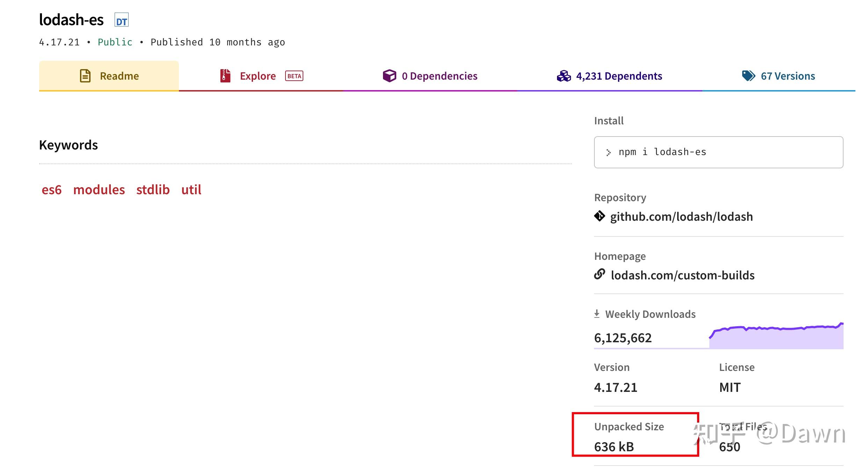Click the homepage chain-link icon

[x=600, y=275]
